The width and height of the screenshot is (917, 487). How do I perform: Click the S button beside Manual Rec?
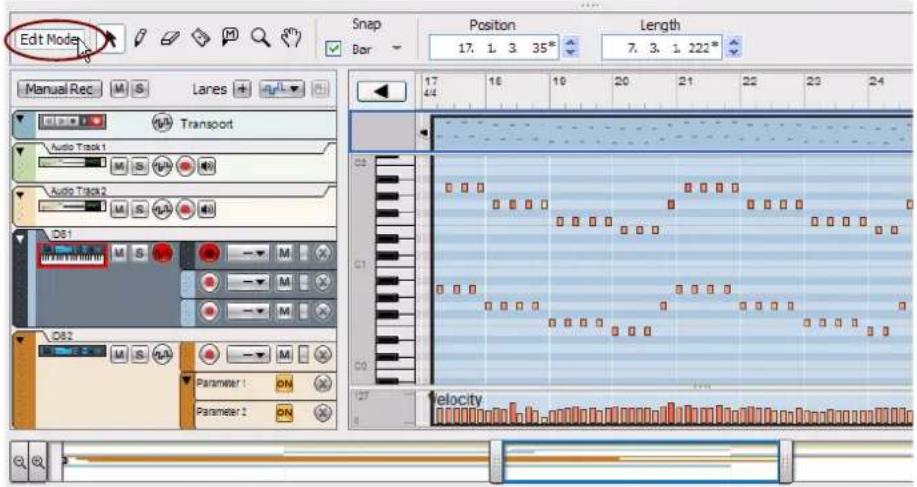(139, 89)
